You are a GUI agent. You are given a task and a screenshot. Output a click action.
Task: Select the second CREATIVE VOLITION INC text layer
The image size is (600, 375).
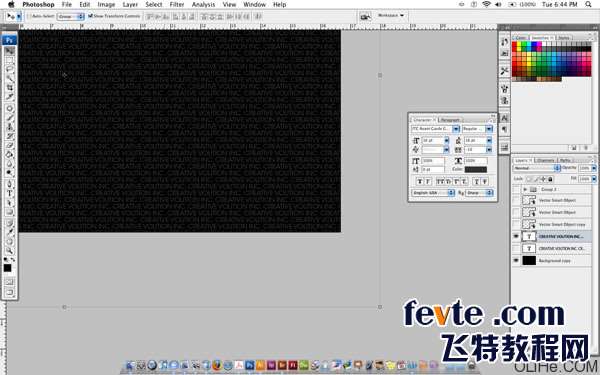[552, 249]
